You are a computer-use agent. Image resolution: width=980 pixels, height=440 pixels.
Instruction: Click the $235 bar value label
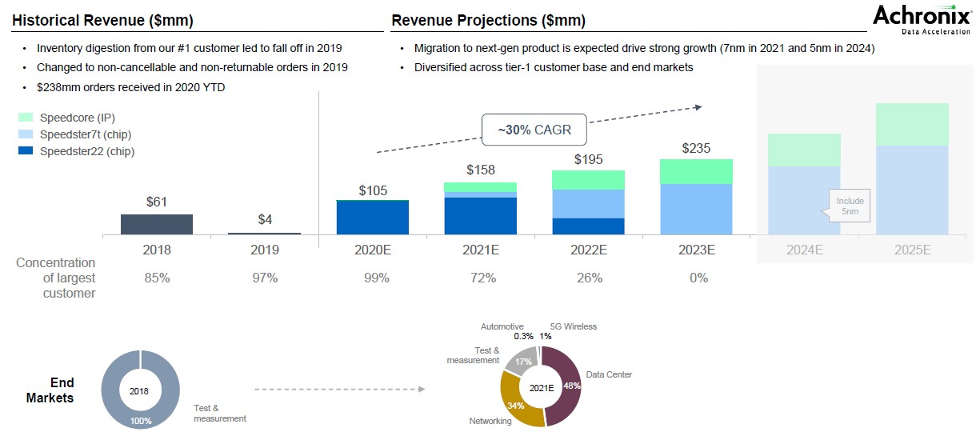coord(697,148)
